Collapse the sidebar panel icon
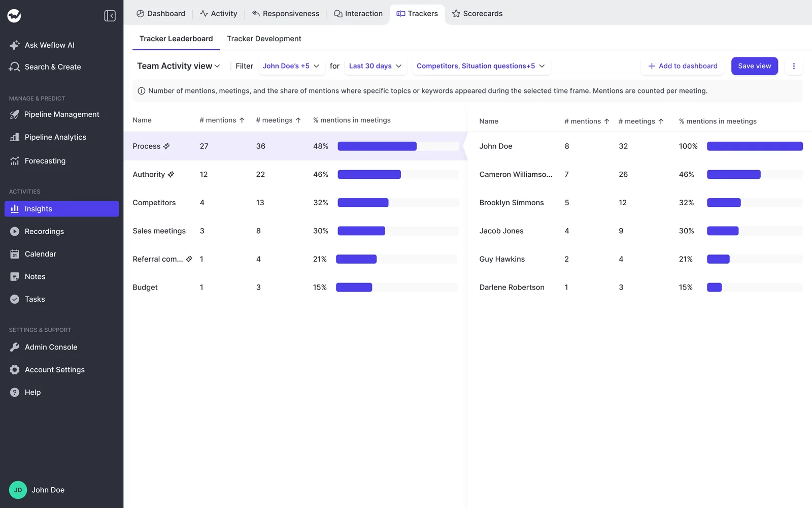812x508 pixels. [x=110, y=16]
